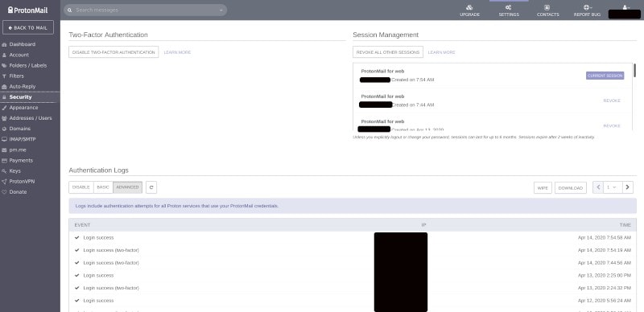This screenshot has width=644, height=312.
Task: Open Learn More link for sessions
Action: 441,52
